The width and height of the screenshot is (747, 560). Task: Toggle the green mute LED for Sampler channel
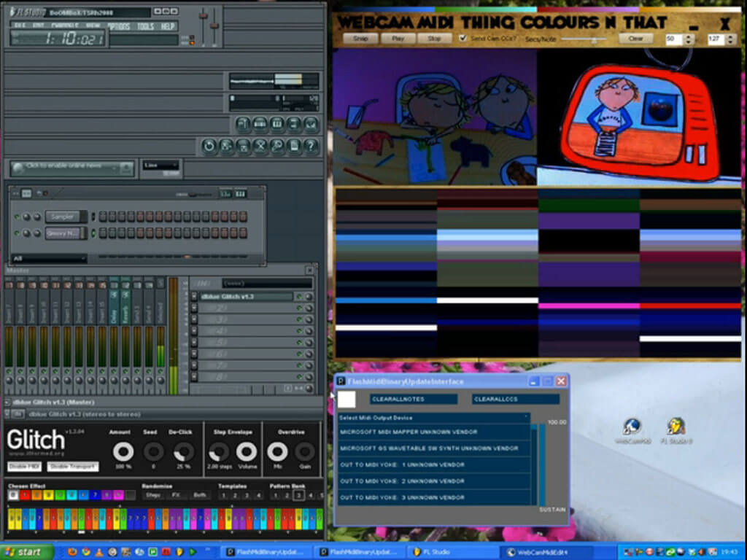click(17, 217)
